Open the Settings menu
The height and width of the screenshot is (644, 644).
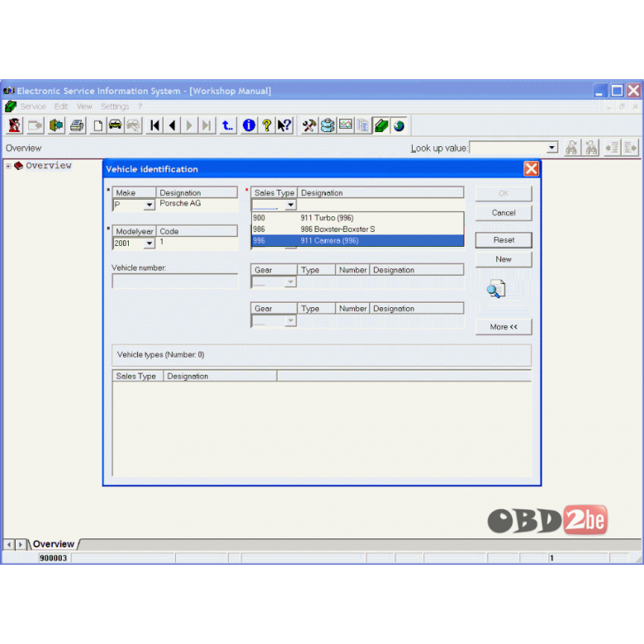(x=115, y=107)
